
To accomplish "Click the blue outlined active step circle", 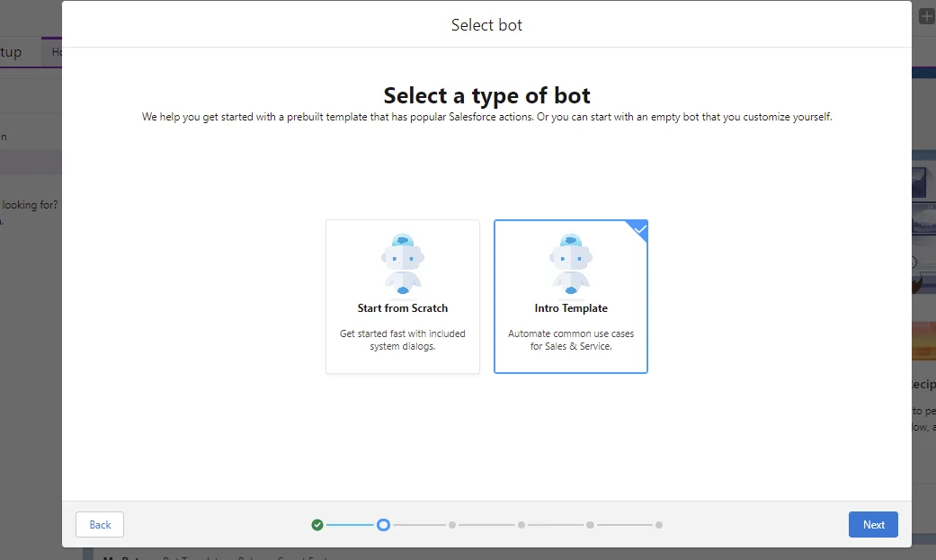I will coord(385,524).
